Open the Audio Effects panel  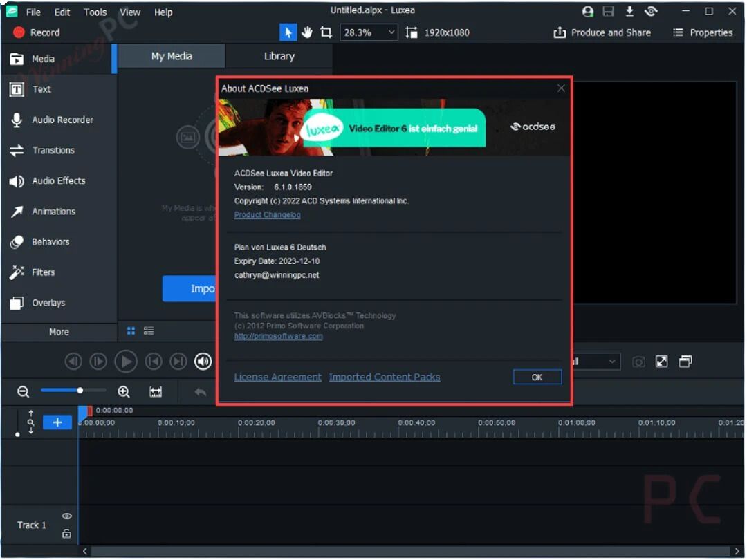pos(57,181)
